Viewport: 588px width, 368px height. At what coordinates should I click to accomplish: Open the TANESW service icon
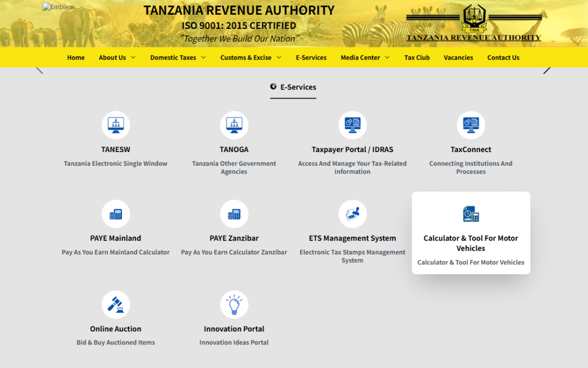click(115, 125)
